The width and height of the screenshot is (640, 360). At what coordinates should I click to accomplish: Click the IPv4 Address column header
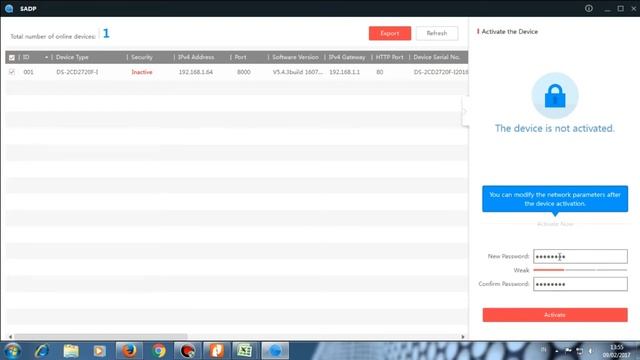tap(196, 58)
